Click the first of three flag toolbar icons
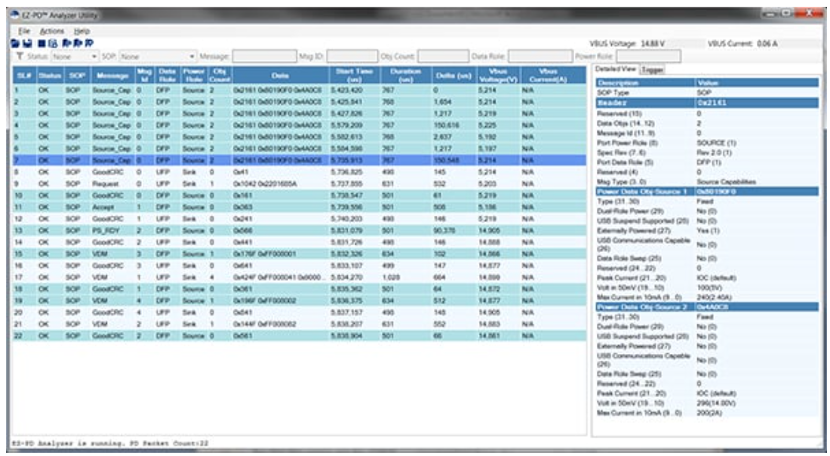 click(x=65, y=45)
